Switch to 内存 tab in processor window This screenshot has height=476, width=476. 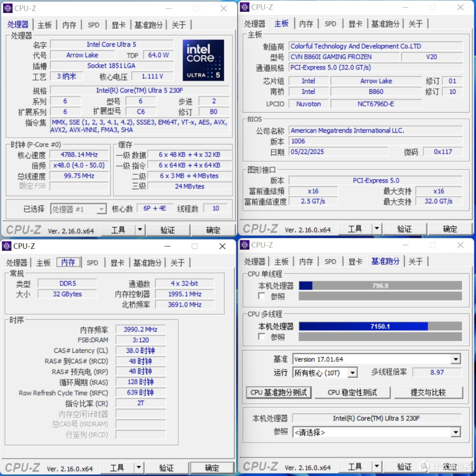69,25
